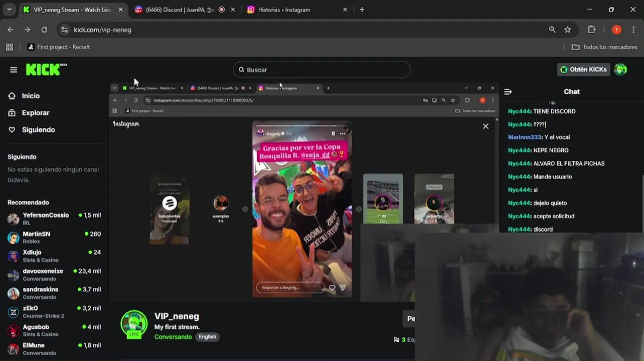Like the Instagram story heart

point(332,288)
